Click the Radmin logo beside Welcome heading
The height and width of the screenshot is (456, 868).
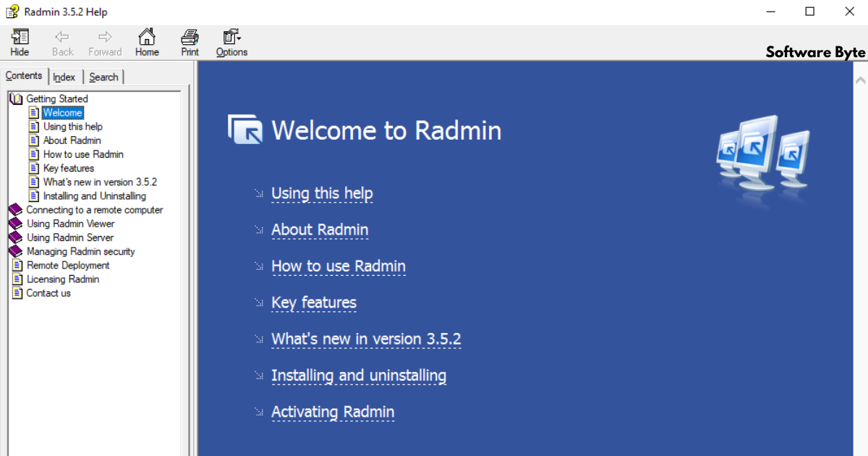[x=245, y=130]
